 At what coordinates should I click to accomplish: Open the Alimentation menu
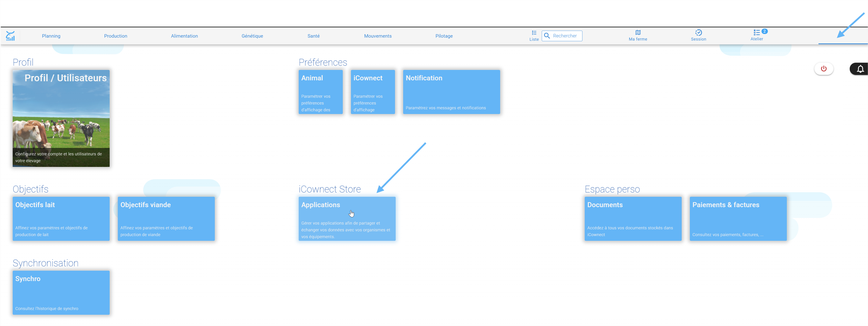[x=184, y=36]
